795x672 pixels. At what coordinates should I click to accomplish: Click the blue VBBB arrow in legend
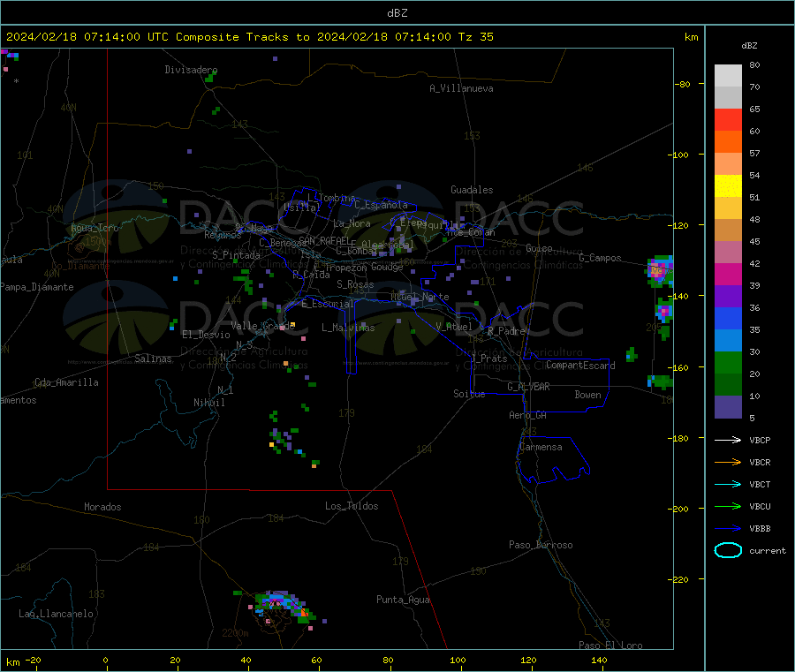point(728,528)
